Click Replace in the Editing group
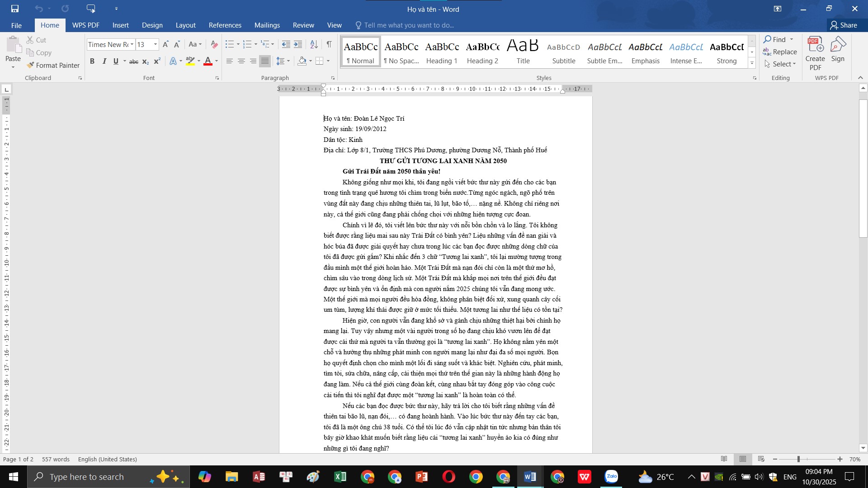The height and width of the screenshot is (488, 868). click(780, 52)
